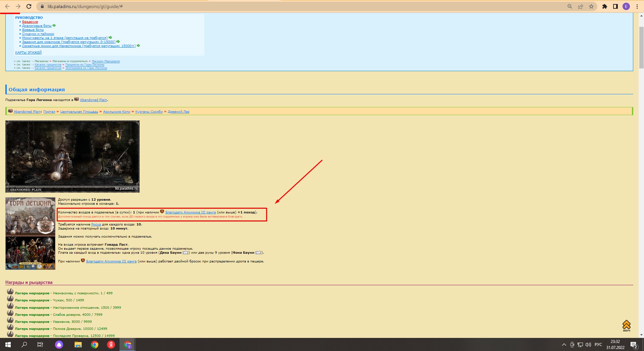The height and width of the screenshot is (351, 644).
Task: Click the orange 'Вверх' scroll-to-top icon
Action: point(626,325)
